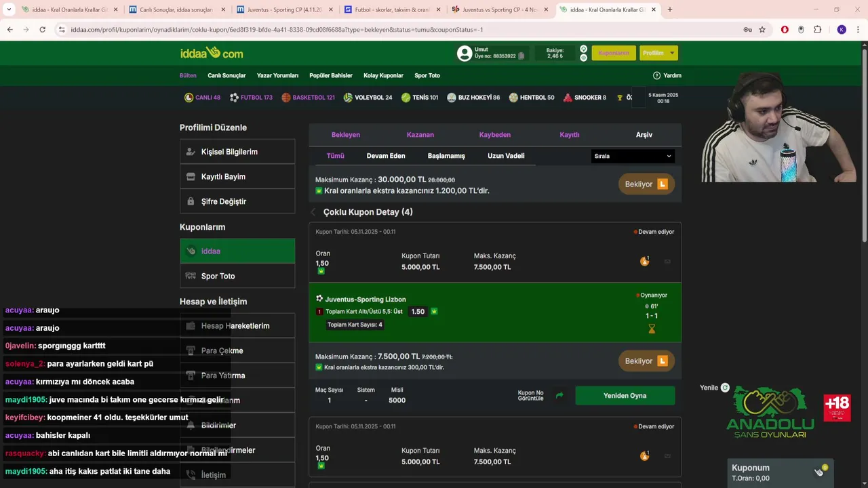Click the share arrow beside Kupon No Görüntüle
This screenshot has width=868, height=488.
point(559,395)
